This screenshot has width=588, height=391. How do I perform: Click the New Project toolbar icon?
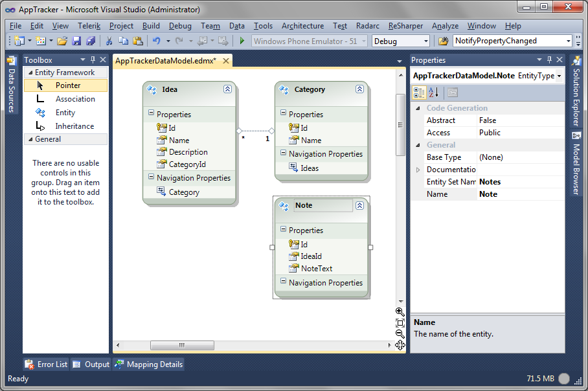click(x=19, y=41)
